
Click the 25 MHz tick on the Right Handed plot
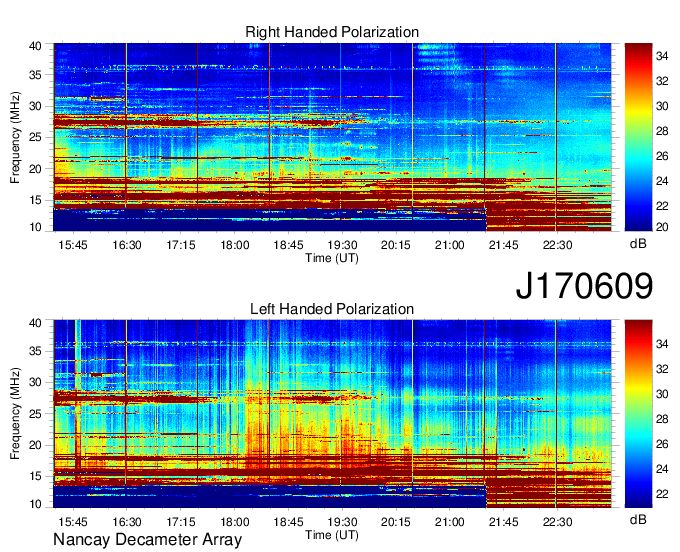[35, 137]
